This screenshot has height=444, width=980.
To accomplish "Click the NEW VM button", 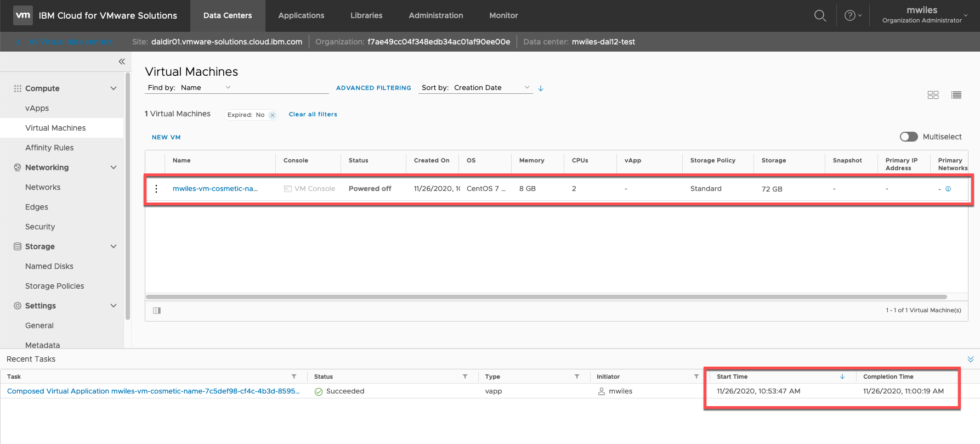I will [166, 137].
